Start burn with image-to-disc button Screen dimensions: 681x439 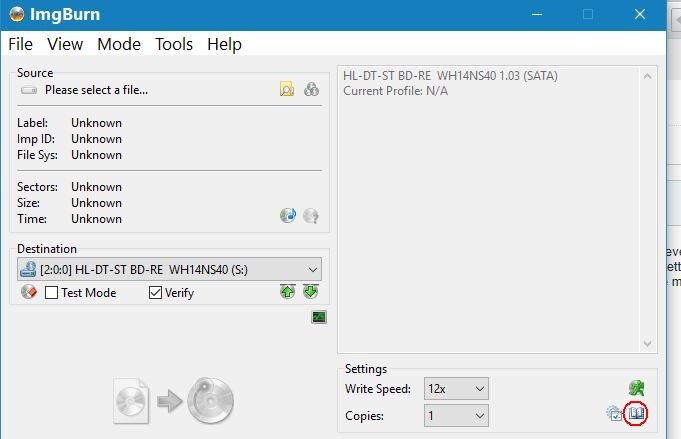click(173, 401)
